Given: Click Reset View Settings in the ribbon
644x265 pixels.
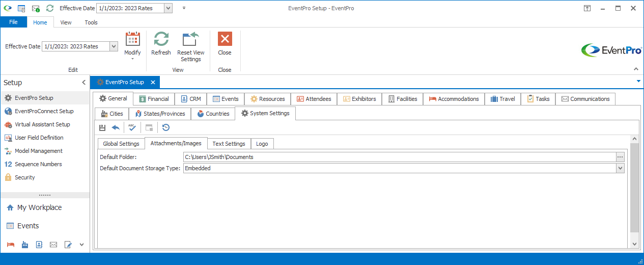Looking at the screenshot, I should click(x=191, y=46).
